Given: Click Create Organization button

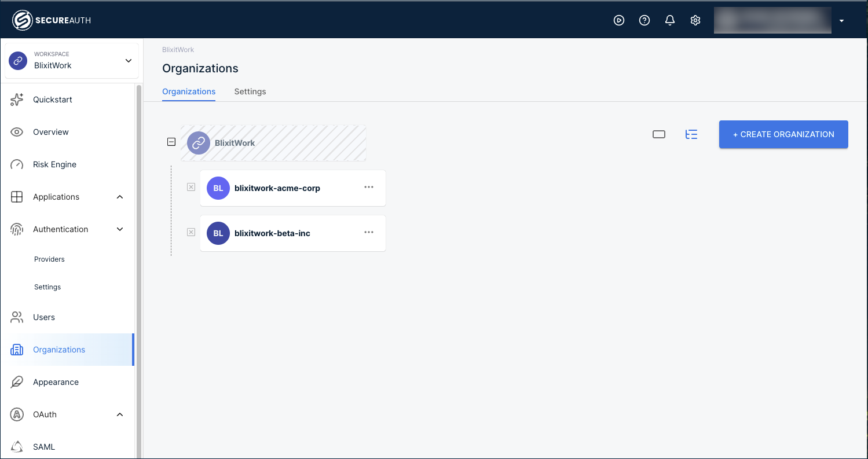Looking at the screenshot, I should click(x=783, y=134).
